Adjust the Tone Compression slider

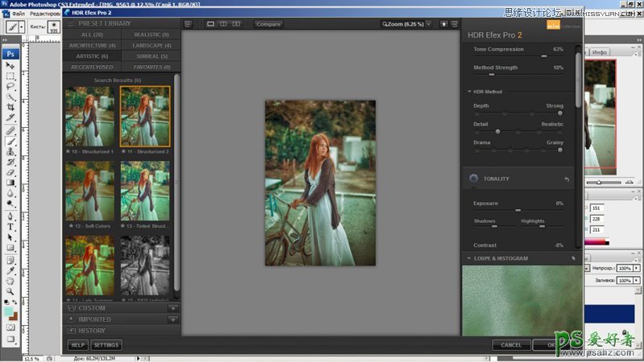tap(544, 56)
